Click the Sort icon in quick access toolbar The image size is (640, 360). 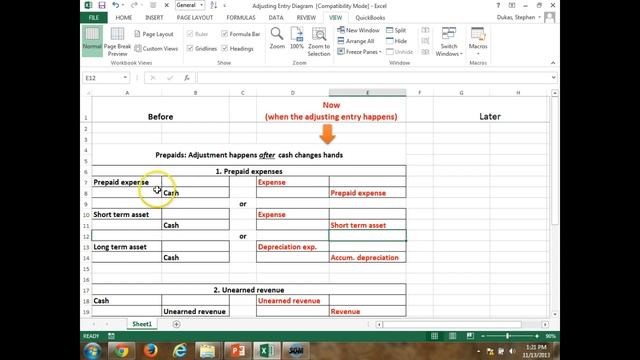[x=213, y=5]
